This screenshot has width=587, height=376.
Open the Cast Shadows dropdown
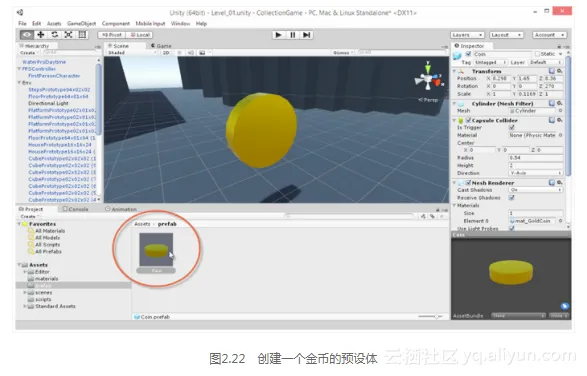(x=535, y=190)
